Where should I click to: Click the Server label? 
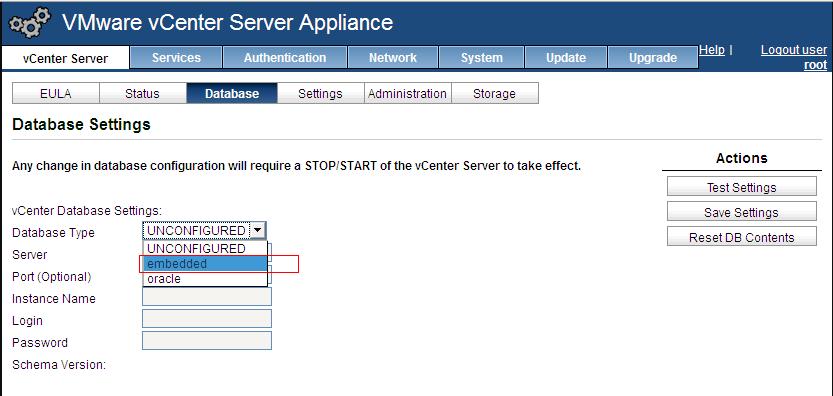coord(30,255)
